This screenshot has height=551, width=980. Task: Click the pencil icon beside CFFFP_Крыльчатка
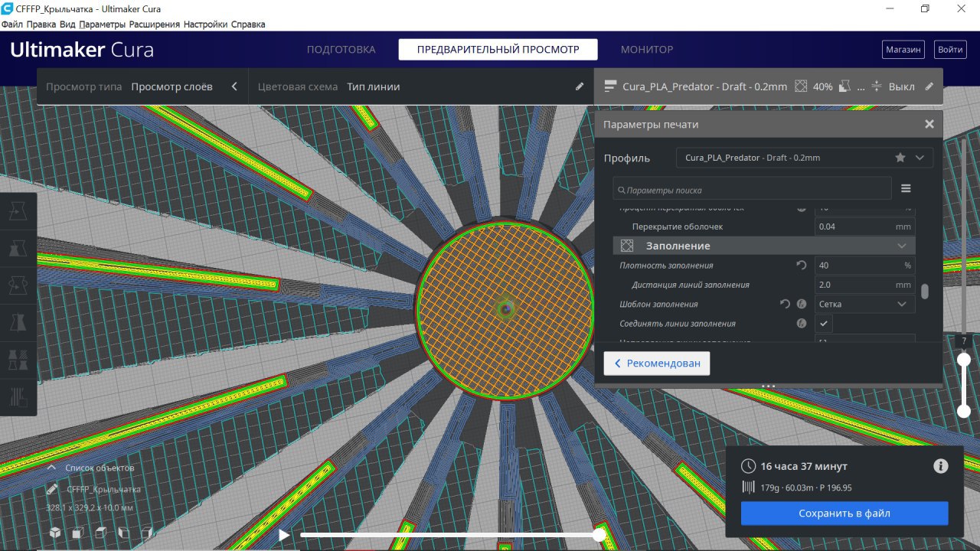tap(51, 489)
